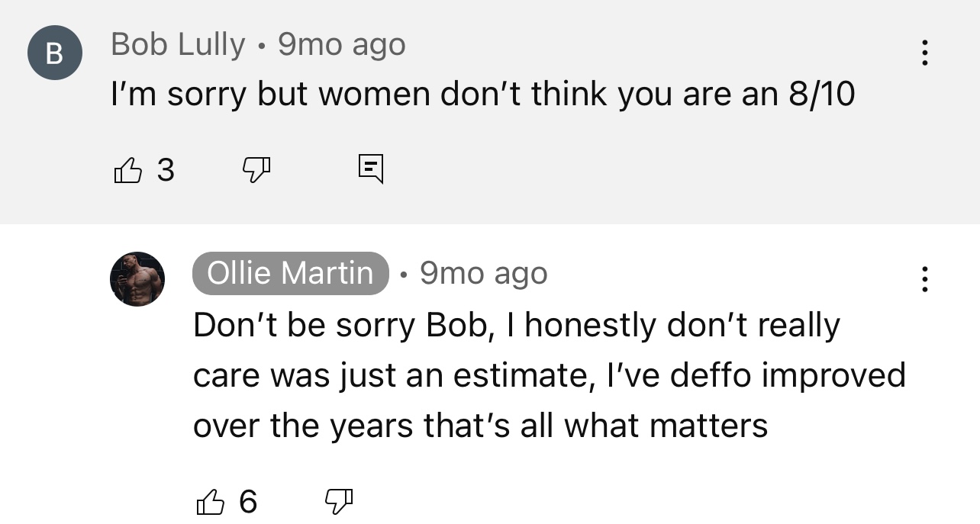
Task: Tap the "8/10" text in Bob's comment
Action: pos(818,95)
